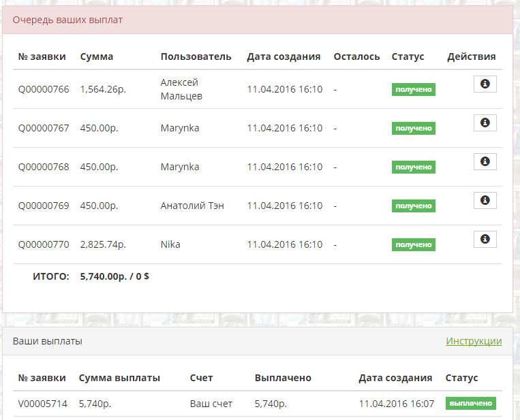Click the получено badge for Алексей Мальцев

[x=413, y=89]
